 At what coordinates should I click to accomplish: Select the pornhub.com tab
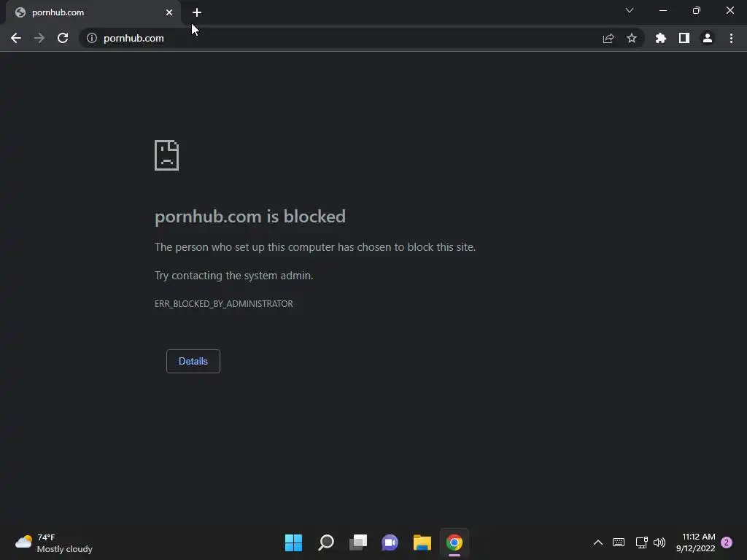tap(93, 12)
